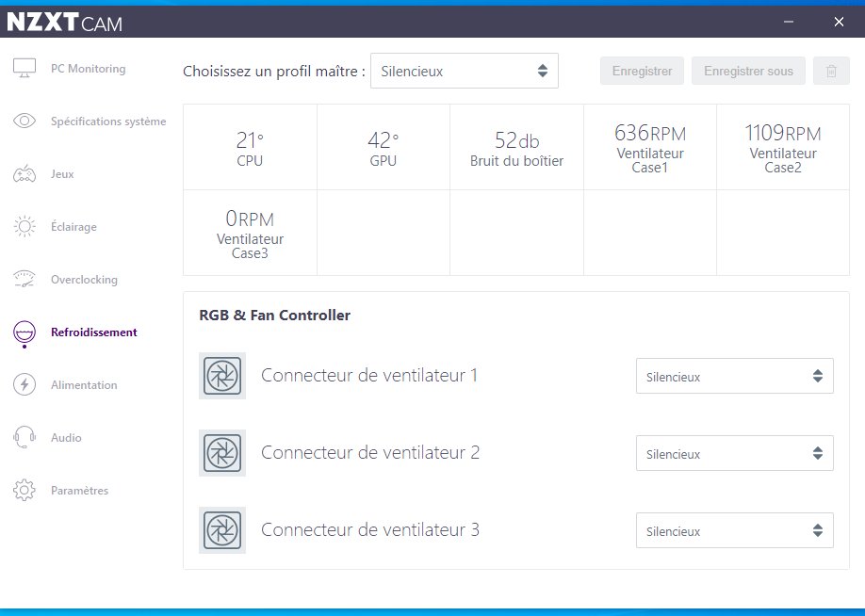Click the Alimentation lightning bolt icon
Image resolution: width=865 pixels, height=616 pixels.
[x=24, y=385]
